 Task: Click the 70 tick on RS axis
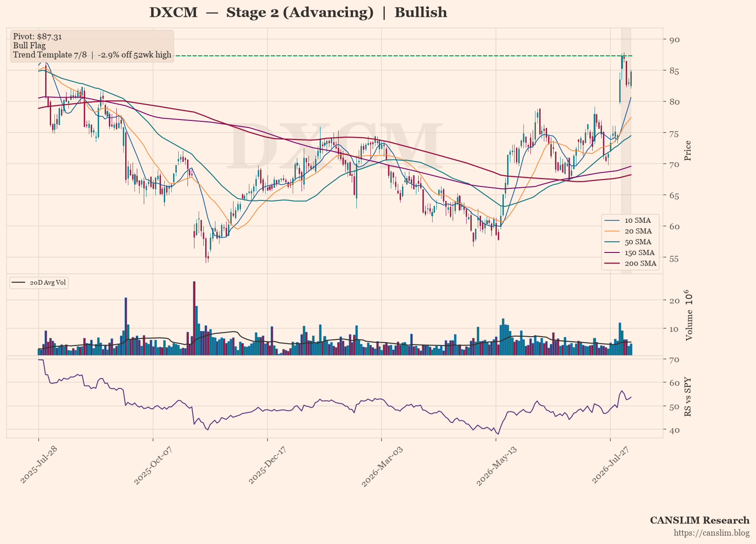pyautogui.click(x=674, y=360)
